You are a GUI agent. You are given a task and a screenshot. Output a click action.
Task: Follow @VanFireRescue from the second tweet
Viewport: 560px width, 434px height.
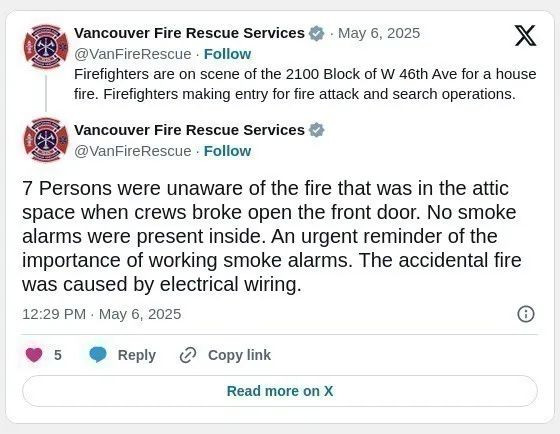pyautogui.click(x=227, y=151)
